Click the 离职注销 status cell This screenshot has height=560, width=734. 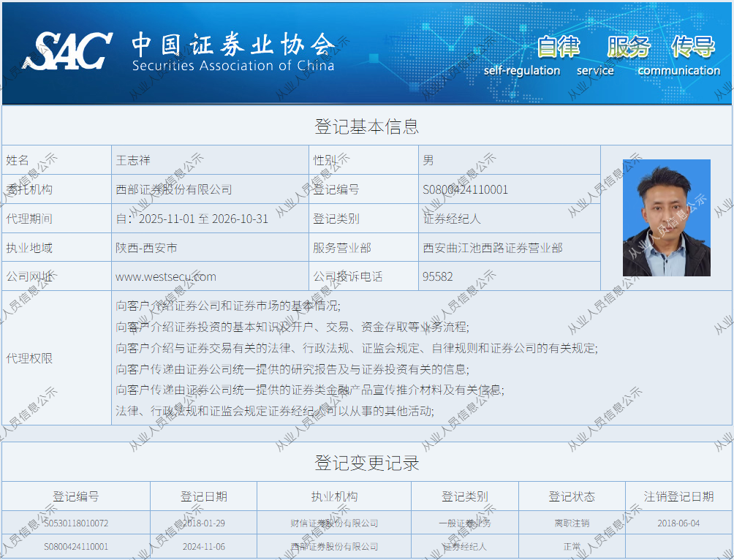(x=572, y=523)
